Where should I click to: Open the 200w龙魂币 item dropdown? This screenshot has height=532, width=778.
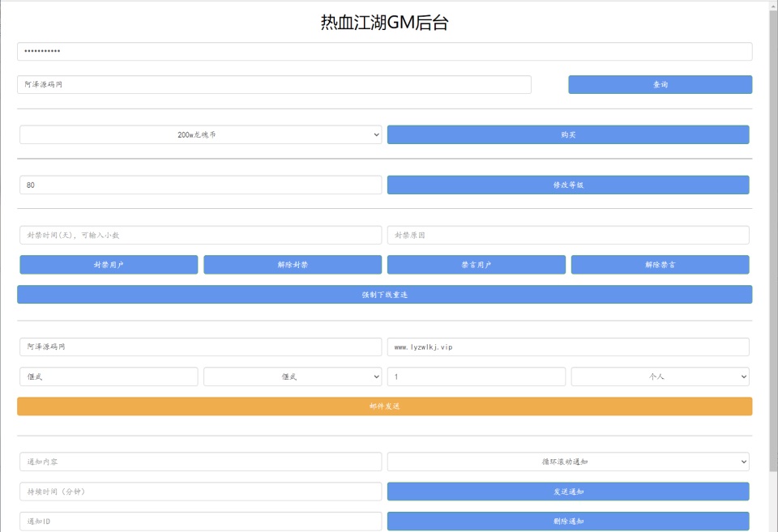[x=200, y=135]
